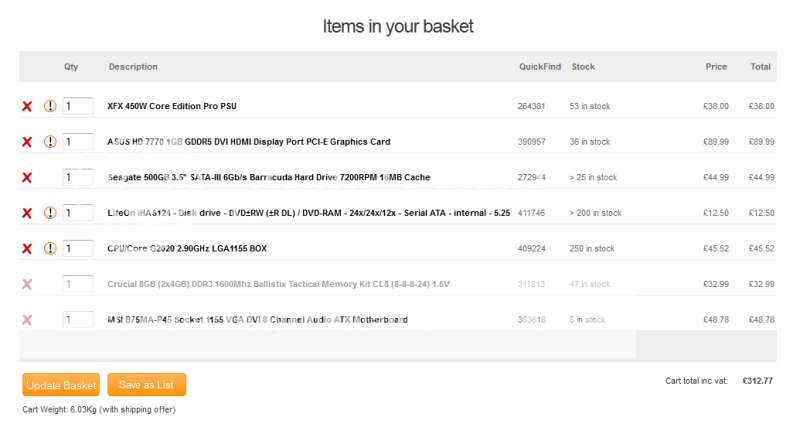Viewport: 800px width, 424px height.
Task: Open CPU/Core G2020 product link
Action: pos(187,248)
